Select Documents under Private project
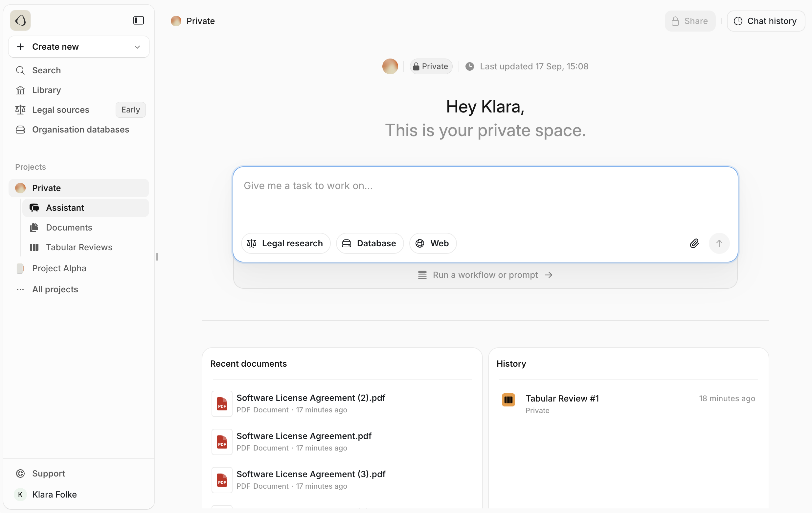 click(x=69, y=228)
